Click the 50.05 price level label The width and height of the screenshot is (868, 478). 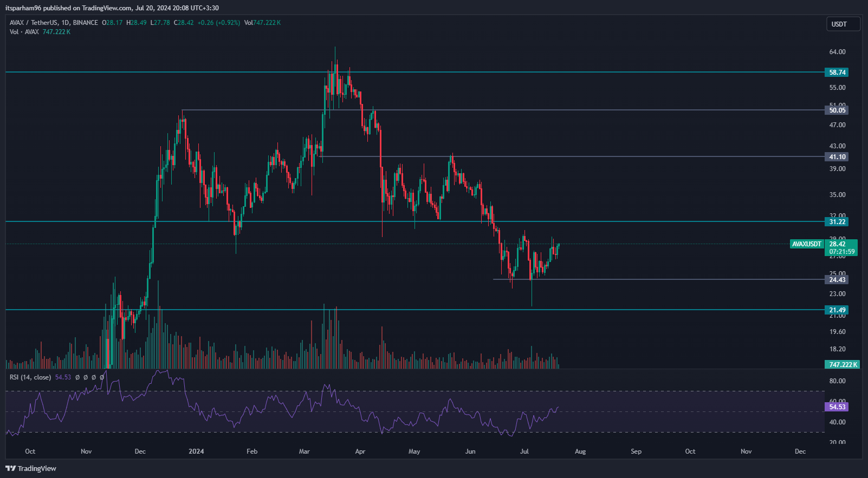(x=837, y=110)
